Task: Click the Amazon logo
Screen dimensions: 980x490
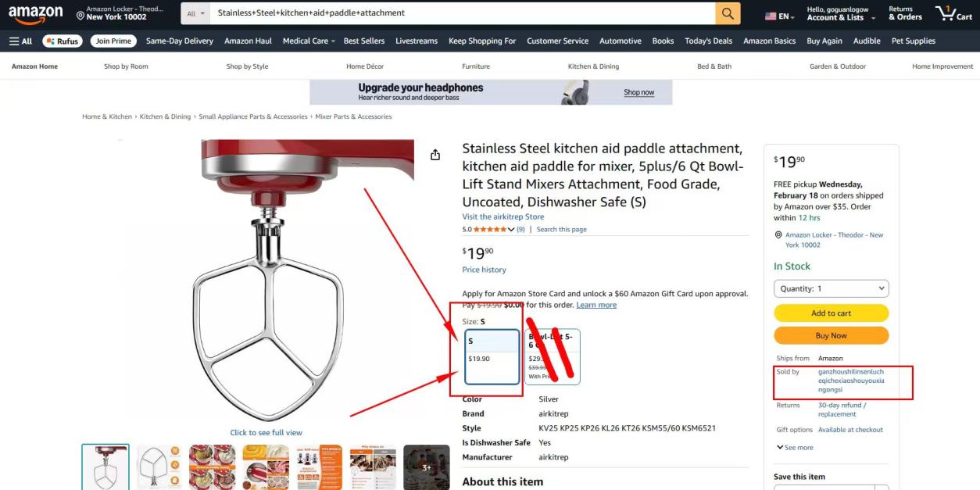Action: click(x=36, y=15)
